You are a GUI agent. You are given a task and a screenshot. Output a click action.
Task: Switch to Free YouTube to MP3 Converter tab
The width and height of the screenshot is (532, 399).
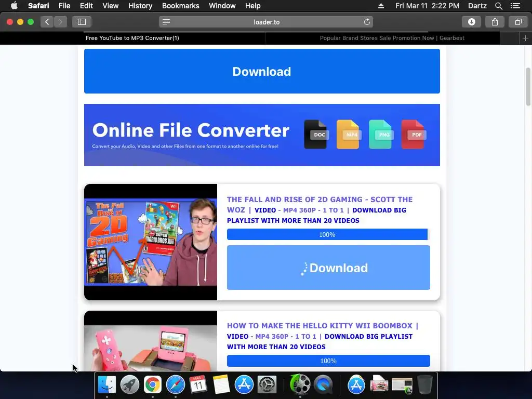(132, 38)
